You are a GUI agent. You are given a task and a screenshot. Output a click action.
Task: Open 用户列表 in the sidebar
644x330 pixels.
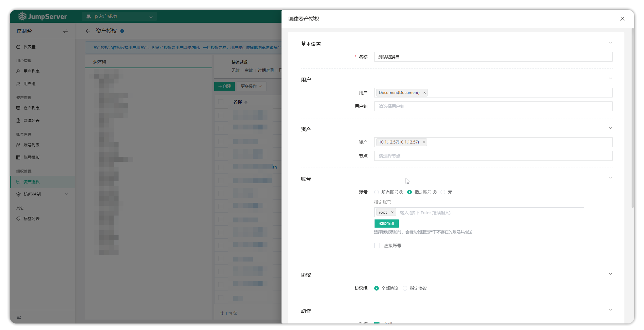tap(31, 71)
